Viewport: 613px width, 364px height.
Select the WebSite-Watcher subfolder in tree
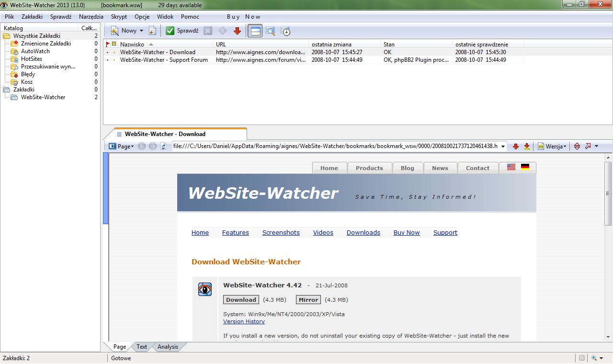pyautogui.click(x=43, y=97)
